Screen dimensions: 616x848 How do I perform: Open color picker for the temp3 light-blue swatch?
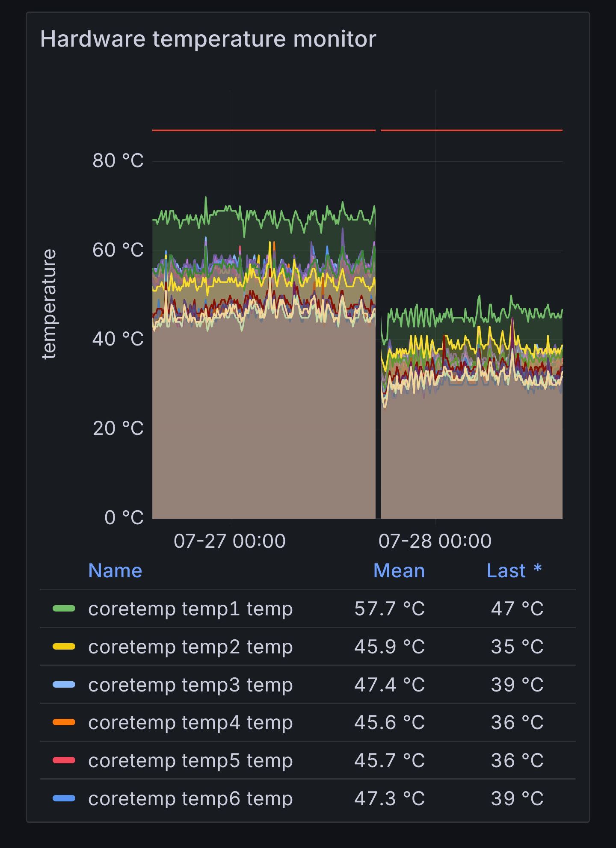click(x=64, y=685)
